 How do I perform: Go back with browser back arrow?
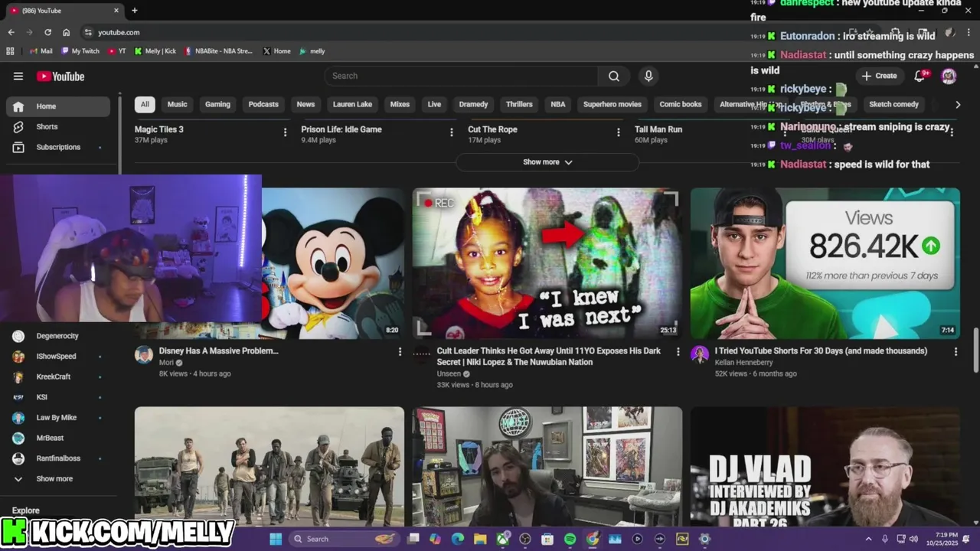tap(11, 32)
